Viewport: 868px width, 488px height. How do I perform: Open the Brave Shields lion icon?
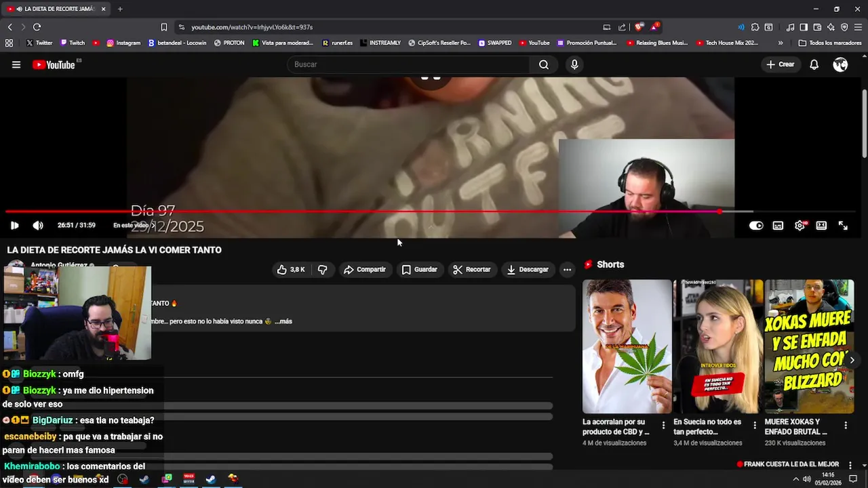pyautogui.click(x=639, y=27)
